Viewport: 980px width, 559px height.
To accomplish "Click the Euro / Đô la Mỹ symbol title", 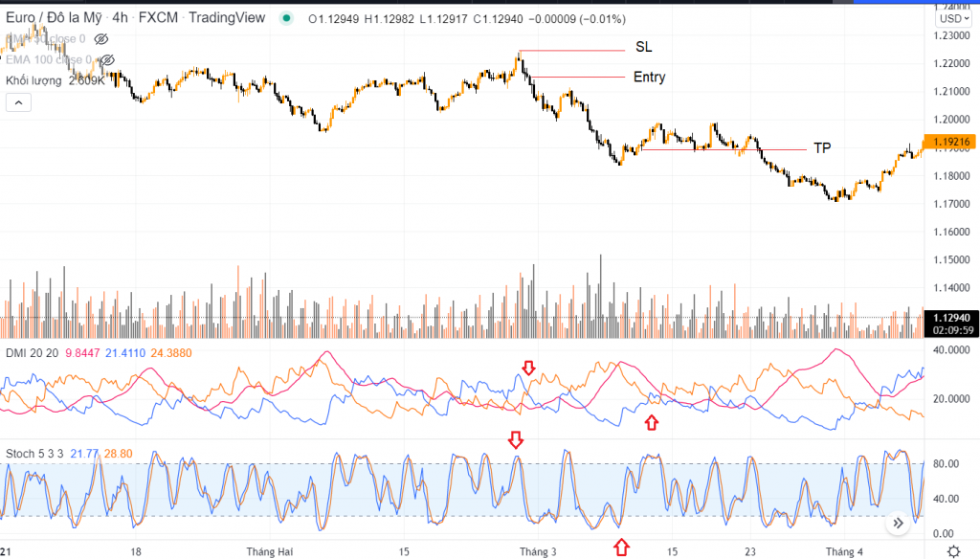I will coord(54,18).
